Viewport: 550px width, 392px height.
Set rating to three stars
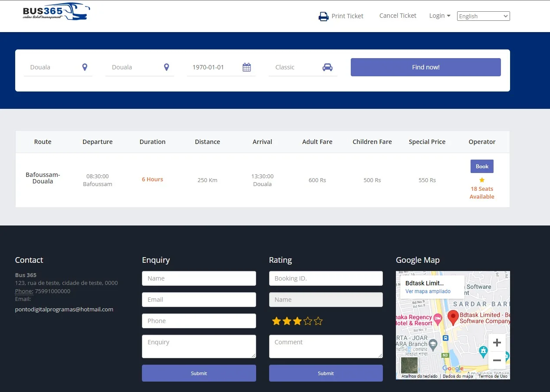click(x=297, y=321)
